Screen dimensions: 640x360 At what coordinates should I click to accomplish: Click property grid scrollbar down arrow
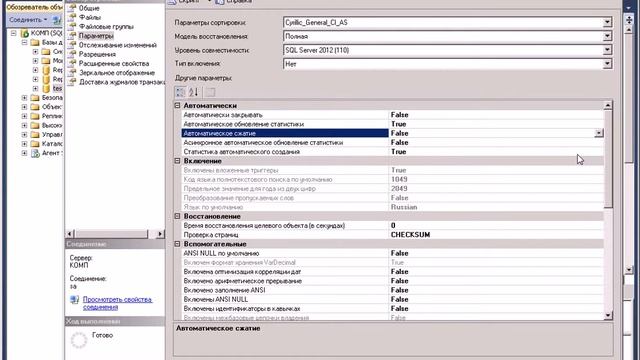[x=608, y=315]
